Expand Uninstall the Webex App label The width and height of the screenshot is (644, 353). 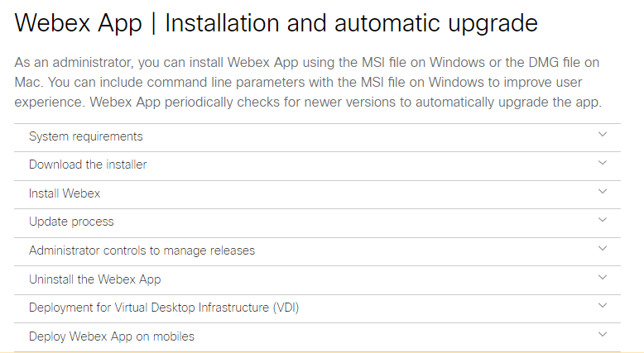94,279
